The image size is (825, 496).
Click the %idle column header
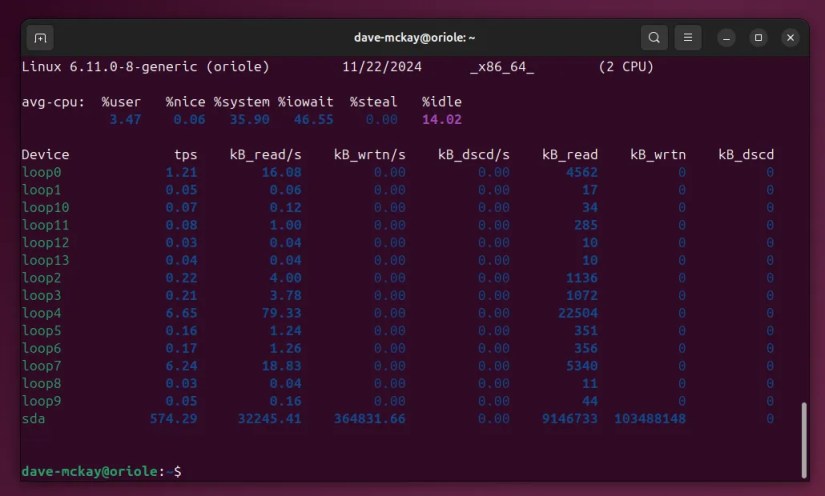[442, 102]
